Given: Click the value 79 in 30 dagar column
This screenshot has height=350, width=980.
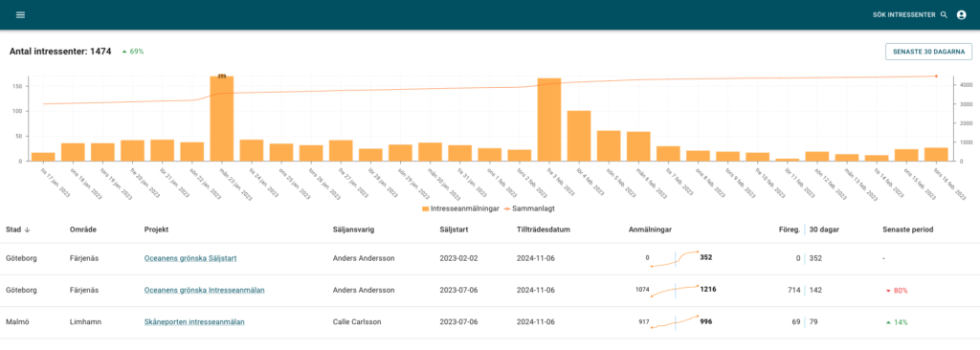Looking at the screenshot, I should pos(813,322).
